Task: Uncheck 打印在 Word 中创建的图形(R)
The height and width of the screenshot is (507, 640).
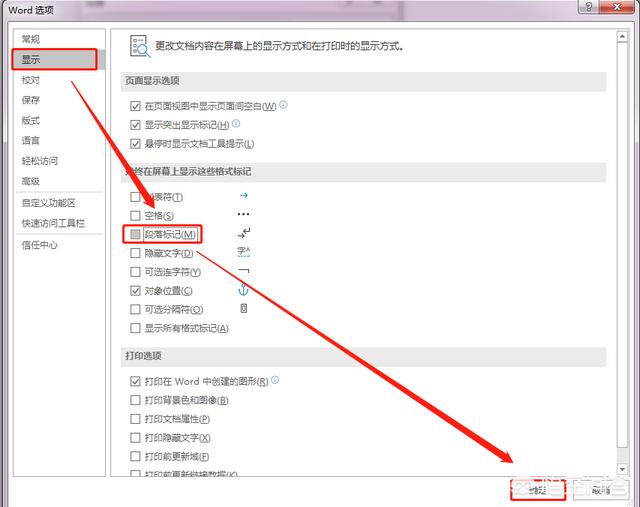Action: tap(135, 381)
